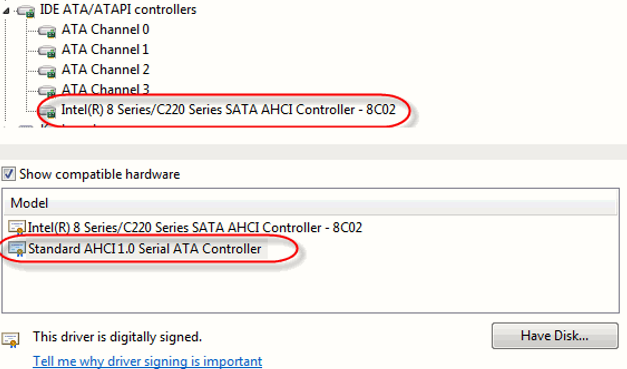Click the IDE ATA/ATAPI controllers category icon
The image size is (627, 369).
pos(26,10)
